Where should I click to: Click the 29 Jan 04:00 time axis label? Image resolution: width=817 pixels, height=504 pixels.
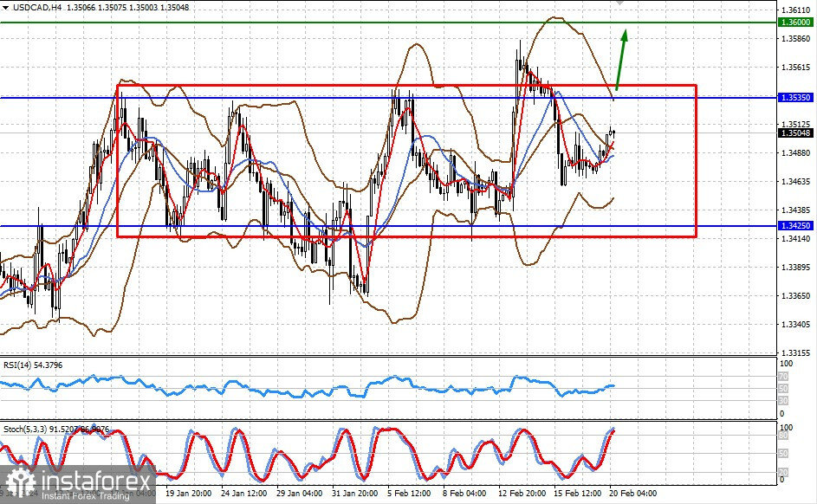coord(299,493)
